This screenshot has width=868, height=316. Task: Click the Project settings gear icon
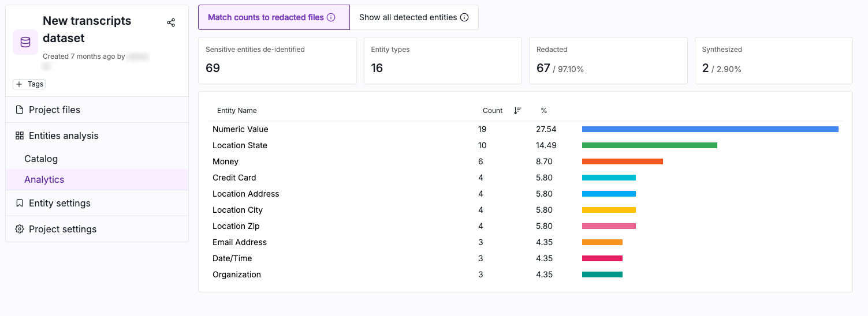pos(20,229)
